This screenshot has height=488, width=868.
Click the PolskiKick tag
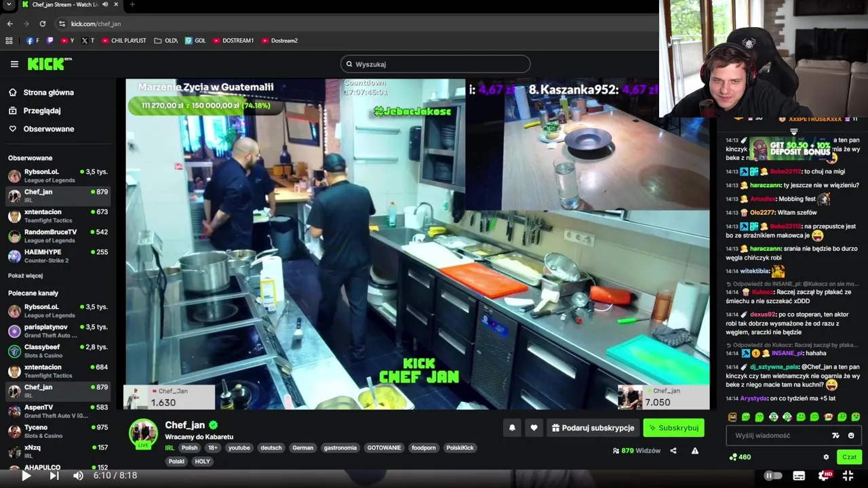click(x=460, y=448)
